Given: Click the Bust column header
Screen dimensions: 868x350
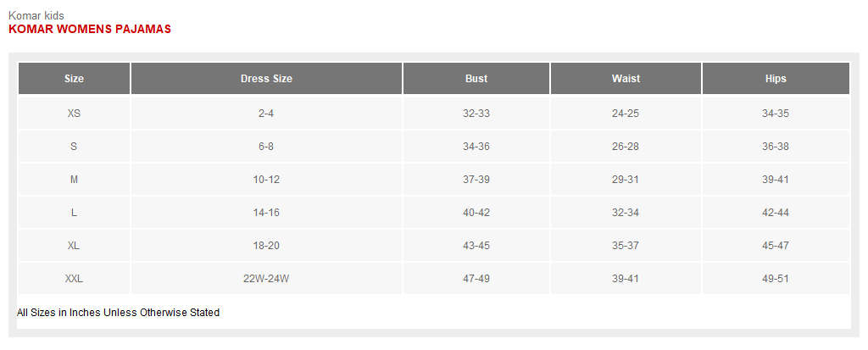Looking at the screenshot, I should pyautogui.click(x=476, y=79).
